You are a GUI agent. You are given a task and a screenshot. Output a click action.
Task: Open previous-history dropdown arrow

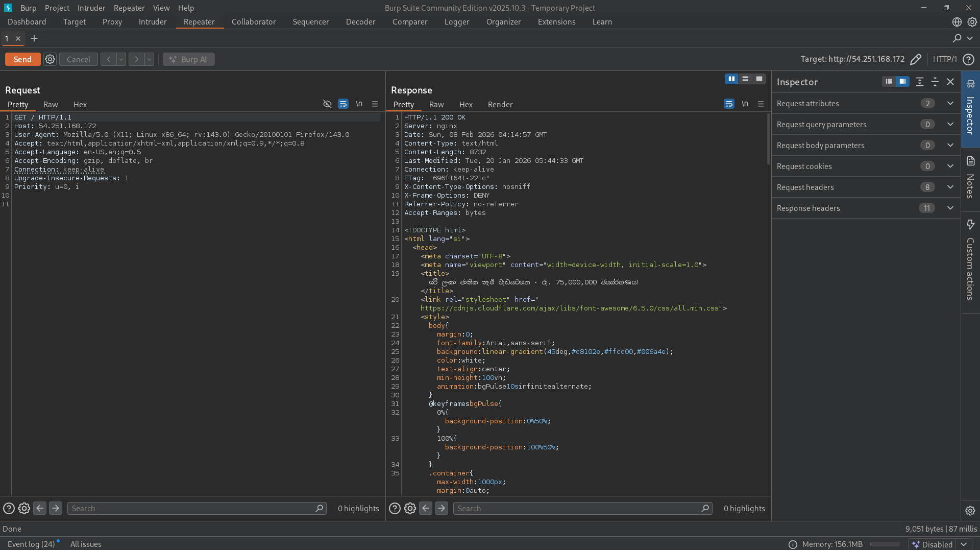pos(121,59)
